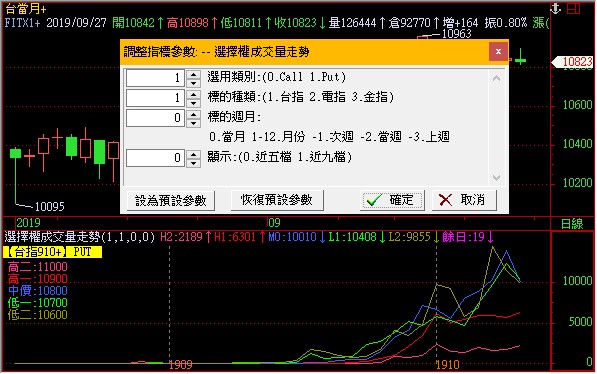Decrease the 顯示 value with down arrow
Screen dimensions: 597x374
[x=193, y=163]
